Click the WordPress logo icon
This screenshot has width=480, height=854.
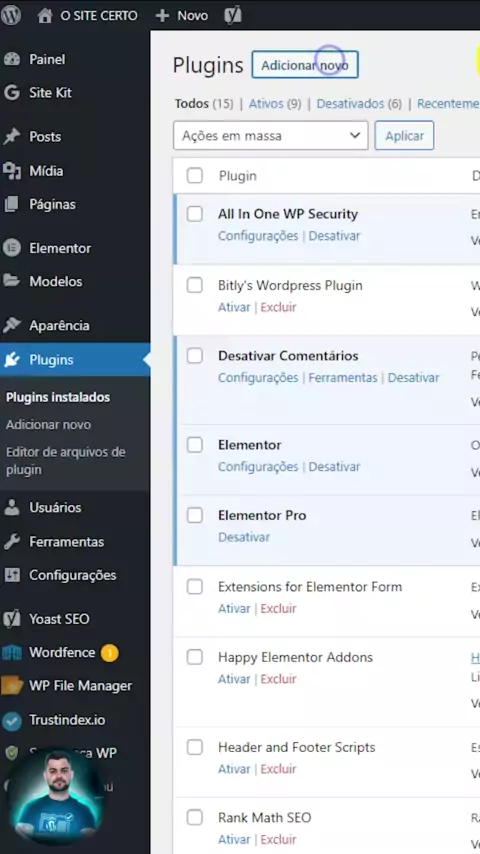(10, 15)
